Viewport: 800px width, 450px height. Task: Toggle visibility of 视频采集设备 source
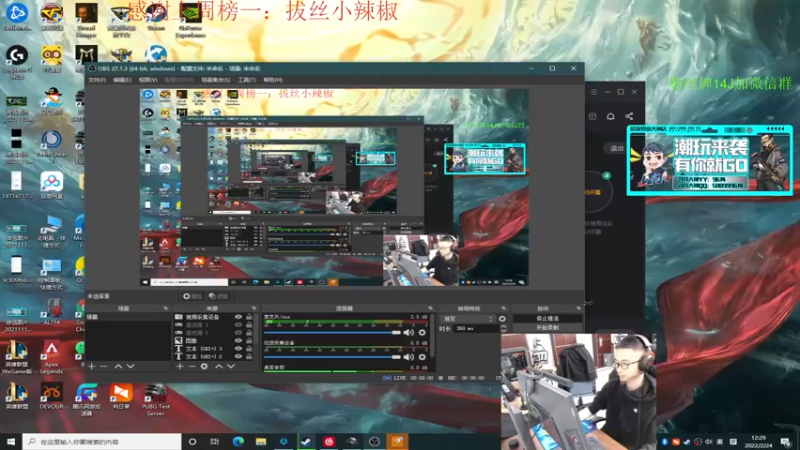pyautogui.click(x=238, y=317)
